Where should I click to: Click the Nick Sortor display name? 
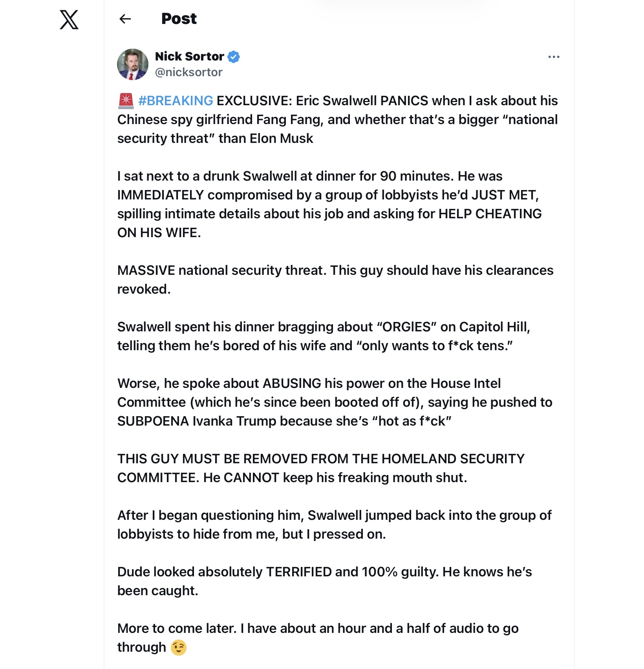(189, 57)
